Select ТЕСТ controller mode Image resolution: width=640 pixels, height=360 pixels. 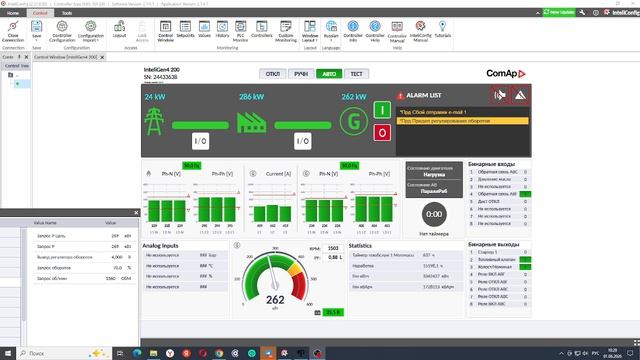(356, 74)
